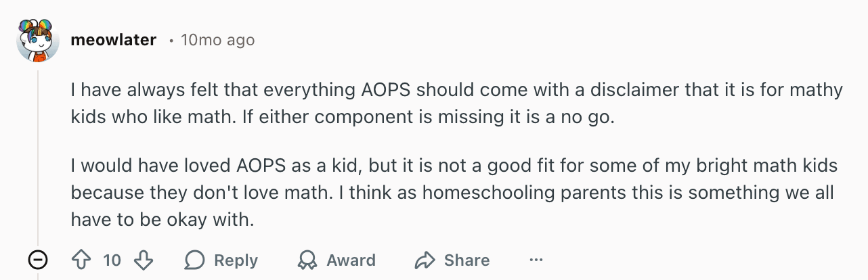
Task: Click the "Share" text label
Action: point(466,260)
